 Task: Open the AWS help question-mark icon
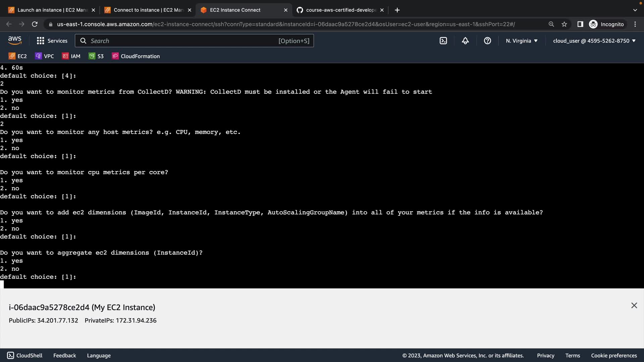[x=487, y=41]
